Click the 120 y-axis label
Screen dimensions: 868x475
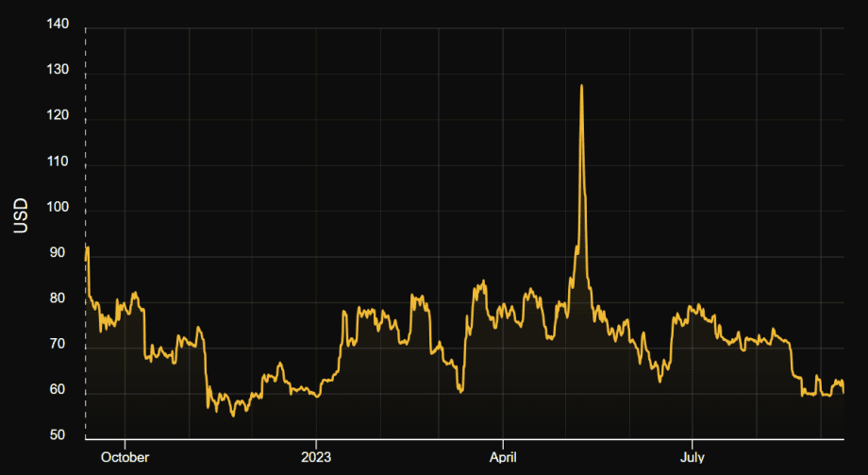click(x=58, y=115)
